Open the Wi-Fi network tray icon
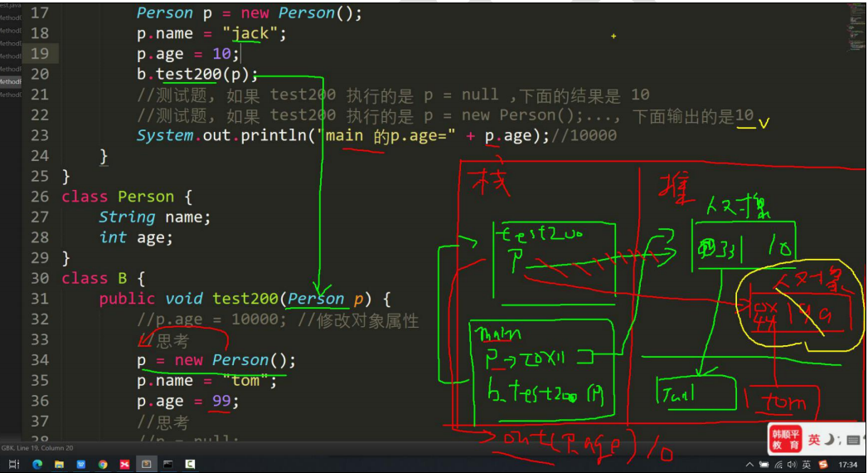868x473 pixels. coord(778,465)
